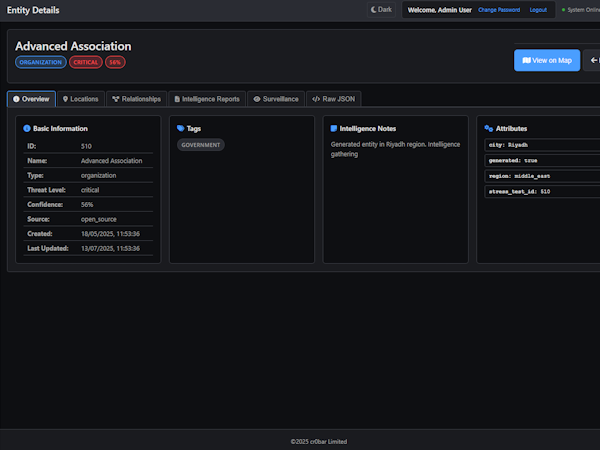
Task: Click the Confidence value 56% in table
Action: click(87, 205)
